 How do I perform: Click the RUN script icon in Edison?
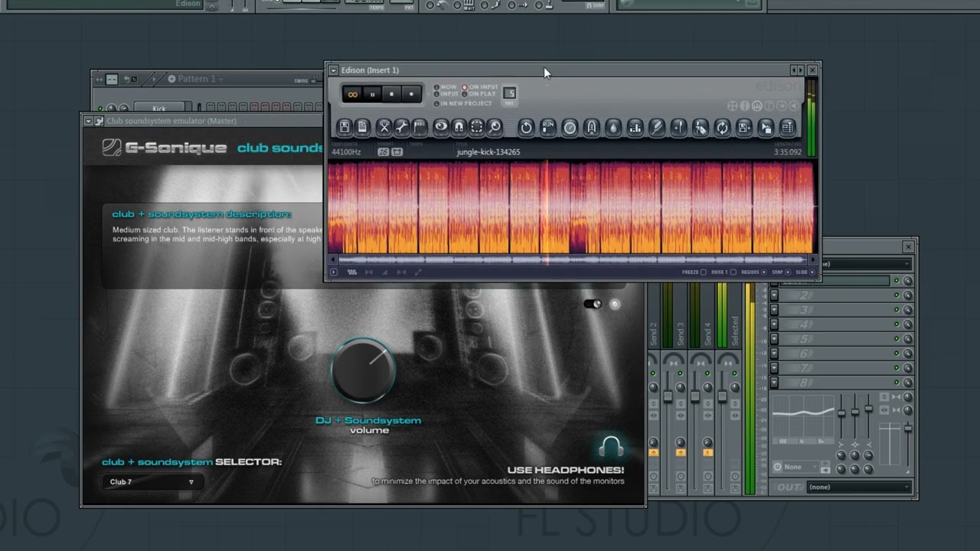pyautogui.click(x=548, y=127)
